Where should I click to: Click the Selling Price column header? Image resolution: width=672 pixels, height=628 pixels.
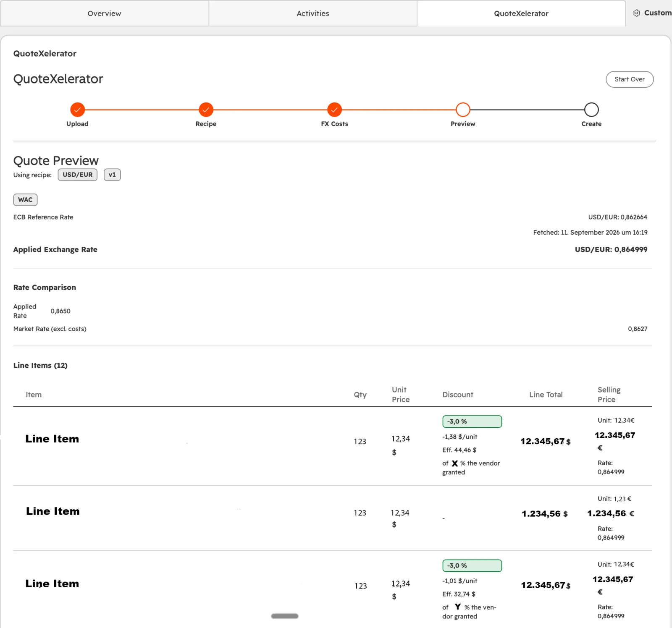pos(609,395)
